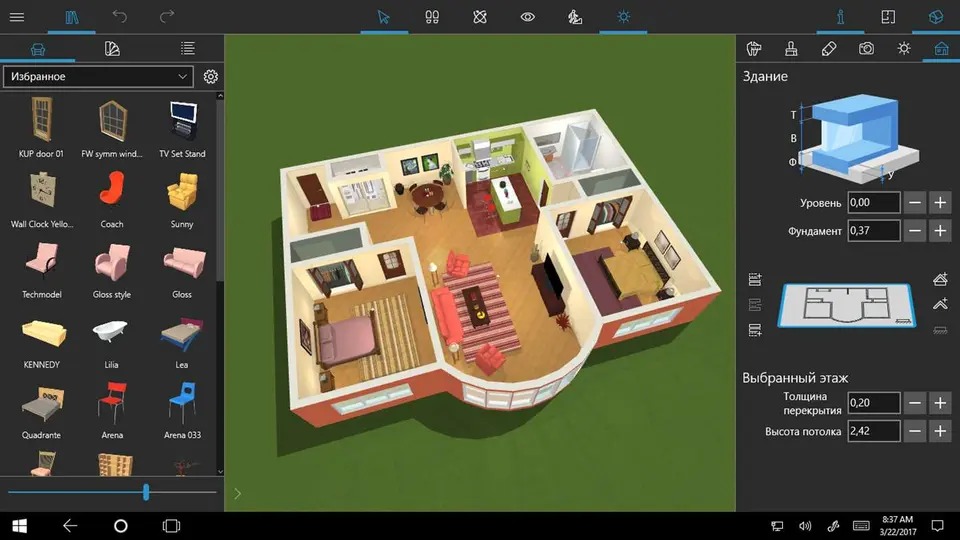Select the blue Arena 033 chair

pyautogui.click(x=182, y=410)
